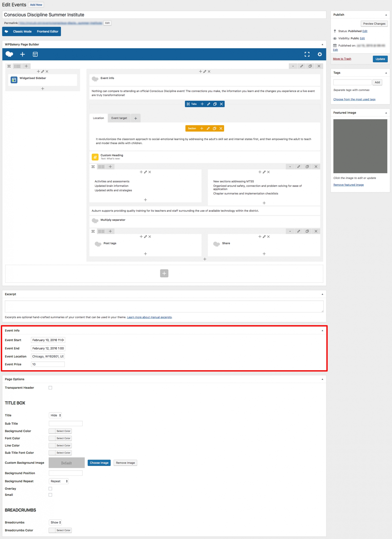Open the Title Hide dropdown

click(x=55, y=415)
